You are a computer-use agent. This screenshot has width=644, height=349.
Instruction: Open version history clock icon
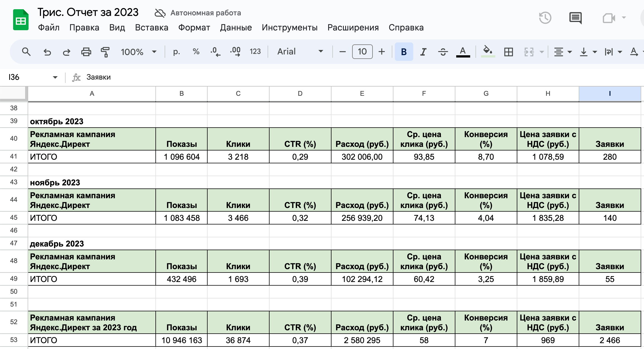tap(545, 18)
